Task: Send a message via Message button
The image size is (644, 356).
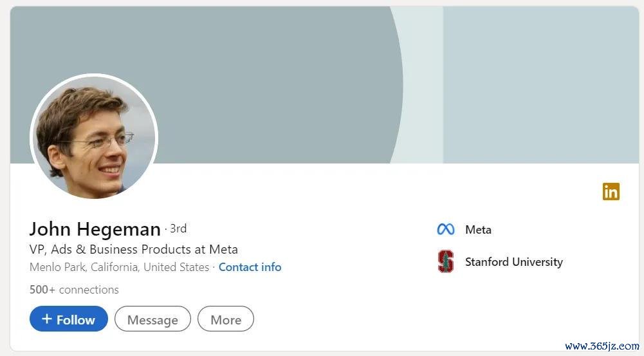Action: [152, 319]
